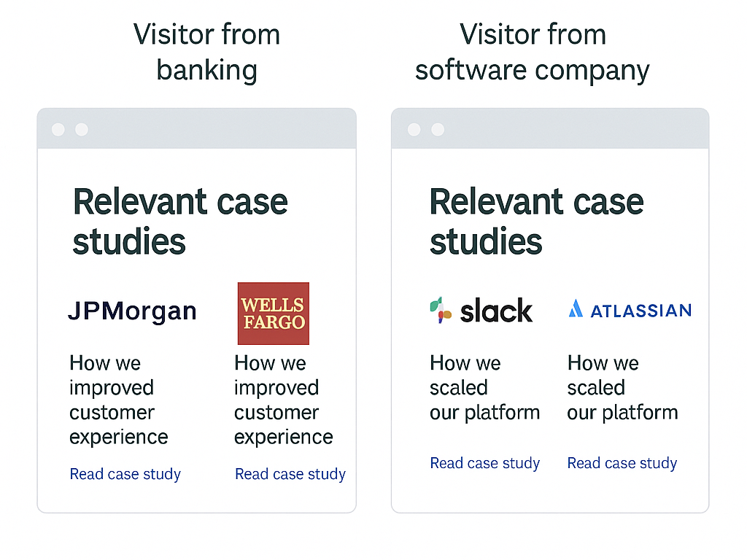Click the JPMorgan logo
The height and width of the screenshot is (560, 747).
132,311
